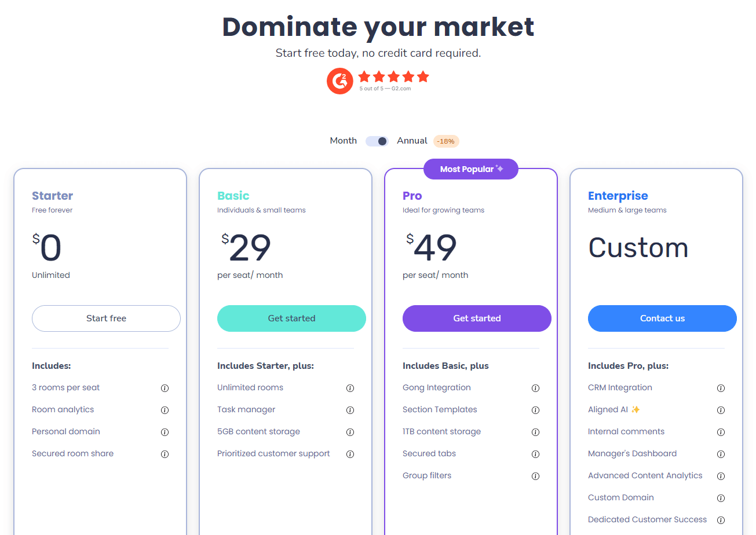Click Get started on Pro plan
This screenshot has height=535, width=756.
coord(477,318)
